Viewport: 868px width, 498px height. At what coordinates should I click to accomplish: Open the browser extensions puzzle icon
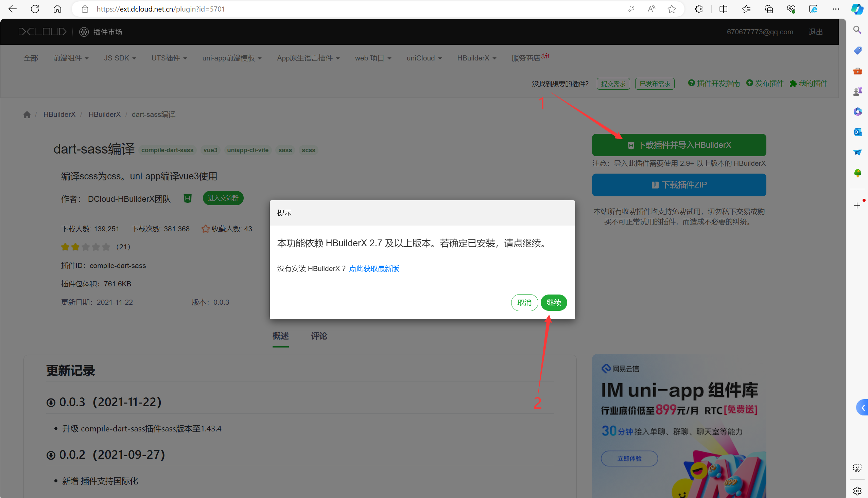[699, 9]
